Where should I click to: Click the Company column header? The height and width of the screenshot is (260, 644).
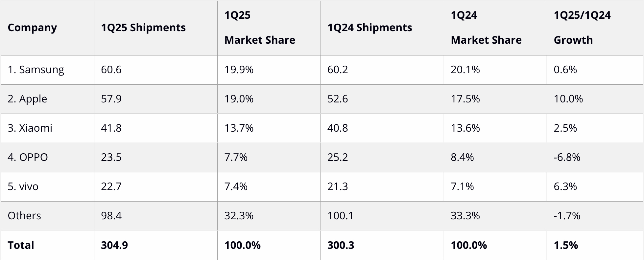point(32,28)
